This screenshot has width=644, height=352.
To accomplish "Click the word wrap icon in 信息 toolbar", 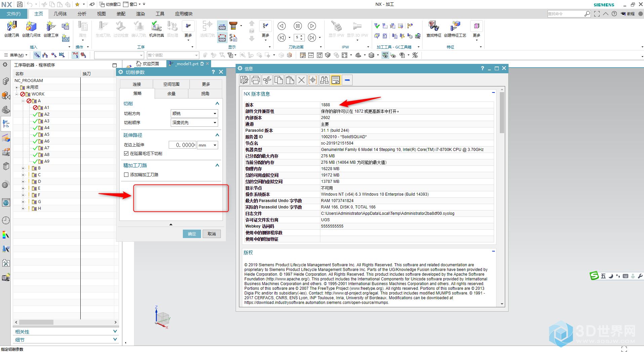I will [x=336, y=80].
